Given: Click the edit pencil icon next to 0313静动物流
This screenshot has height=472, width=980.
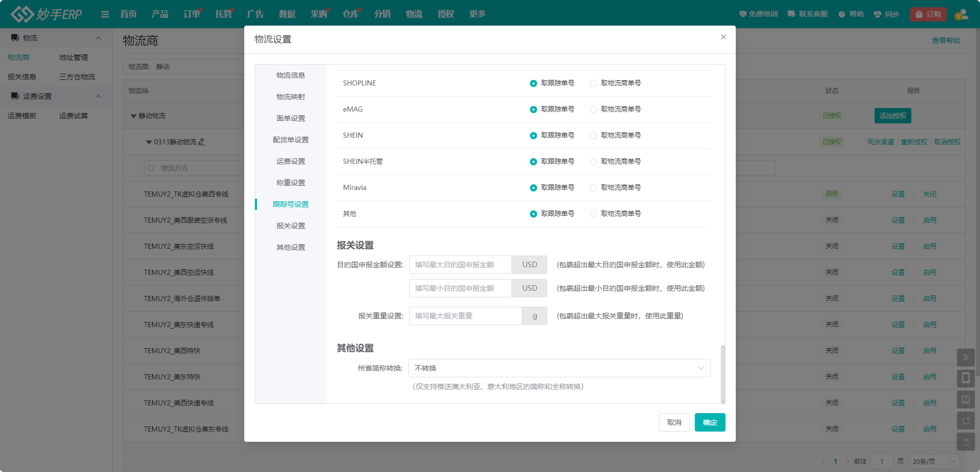Looking at the screenshot, I should click(202, 142).
